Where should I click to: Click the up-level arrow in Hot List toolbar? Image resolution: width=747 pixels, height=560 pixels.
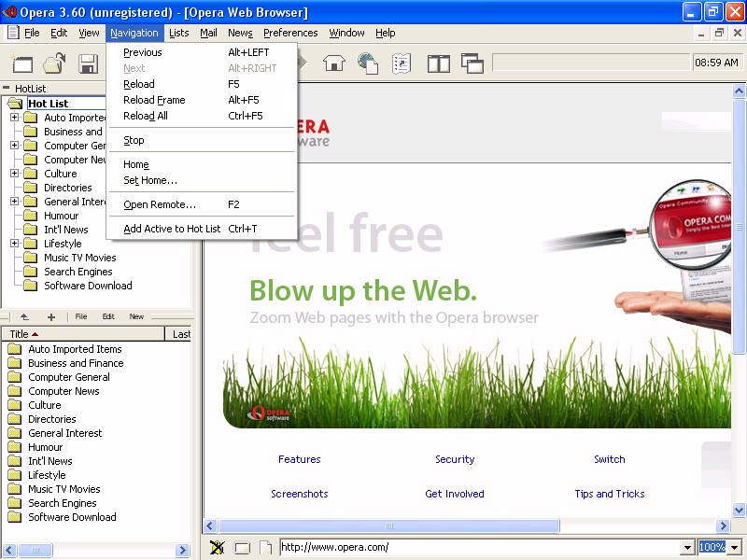(x=24, y=316)
